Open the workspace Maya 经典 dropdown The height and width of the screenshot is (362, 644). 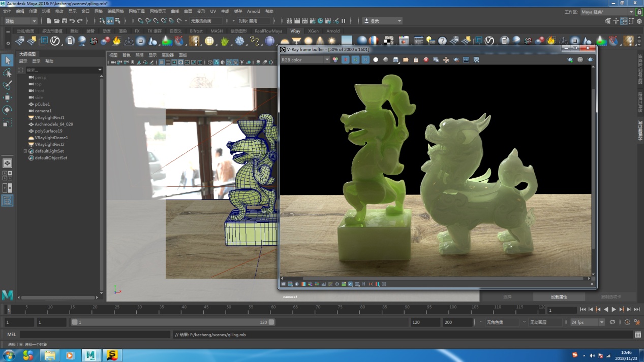pyautogui.click(x=607, y=12)
